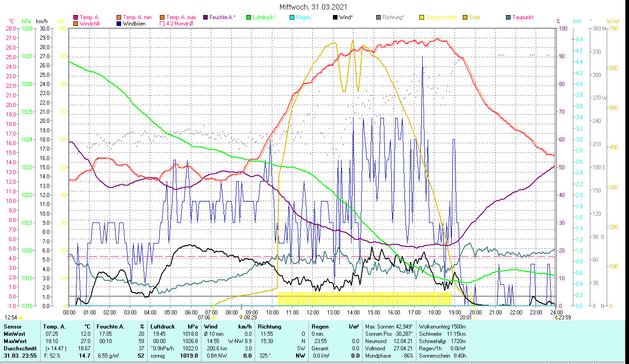This screenshot has width=629, height=364.
Task: Click the sunset icon at 20:01
Action: 475,318
